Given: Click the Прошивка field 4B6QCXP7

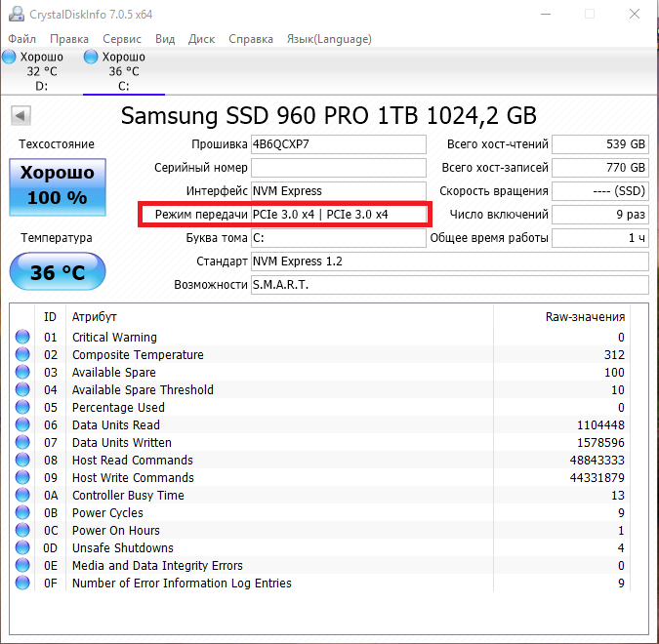Looking at the screenshot, I should pyautogui.click(x=339, y=144).
